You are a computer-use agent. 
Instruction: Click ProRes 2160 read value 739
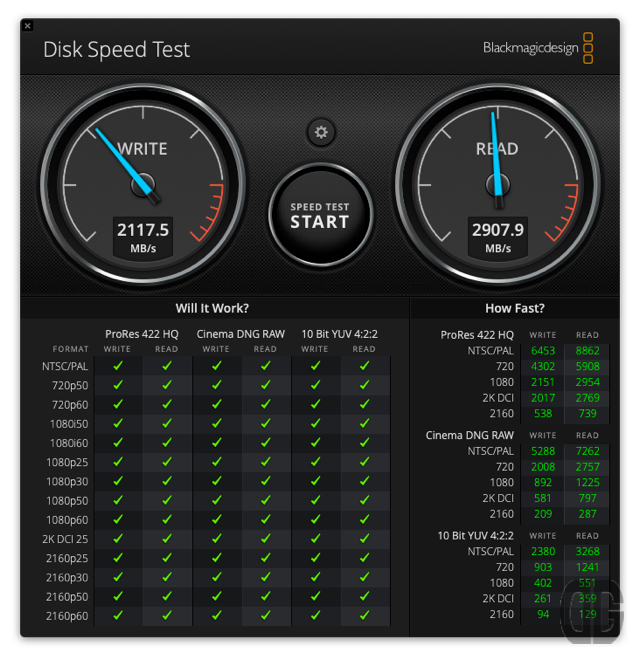click(x=587, y=413)
